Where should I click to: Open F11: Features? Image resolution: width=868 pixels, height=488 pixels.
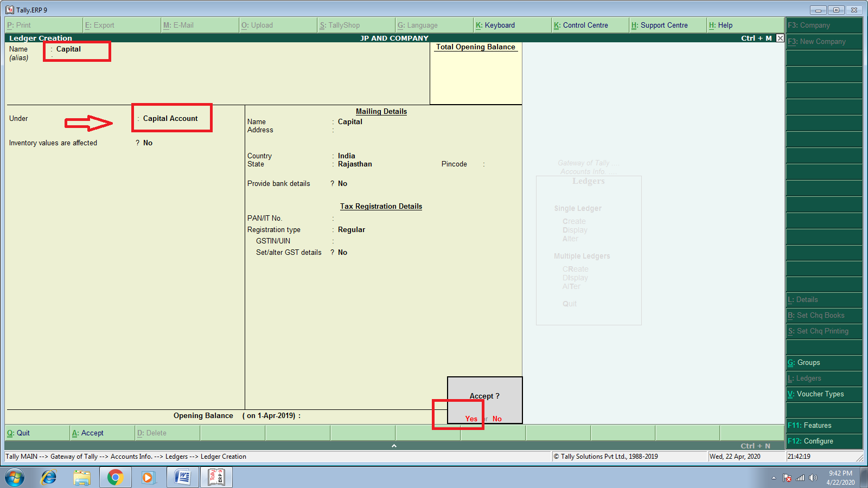point(824,425)
